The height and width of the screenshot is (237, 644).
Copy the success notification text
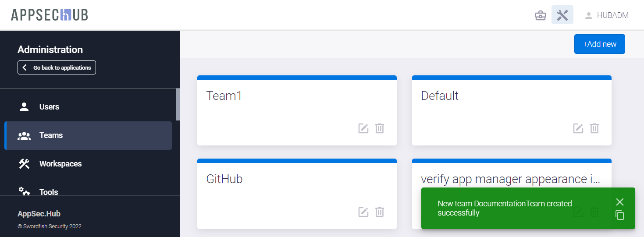619,215
